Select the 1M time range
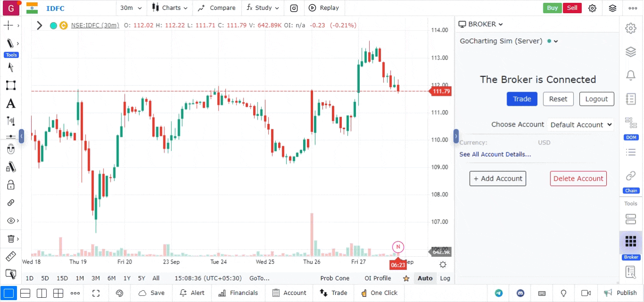Viewport: 644px width, 302px height. tap(80, 278)
